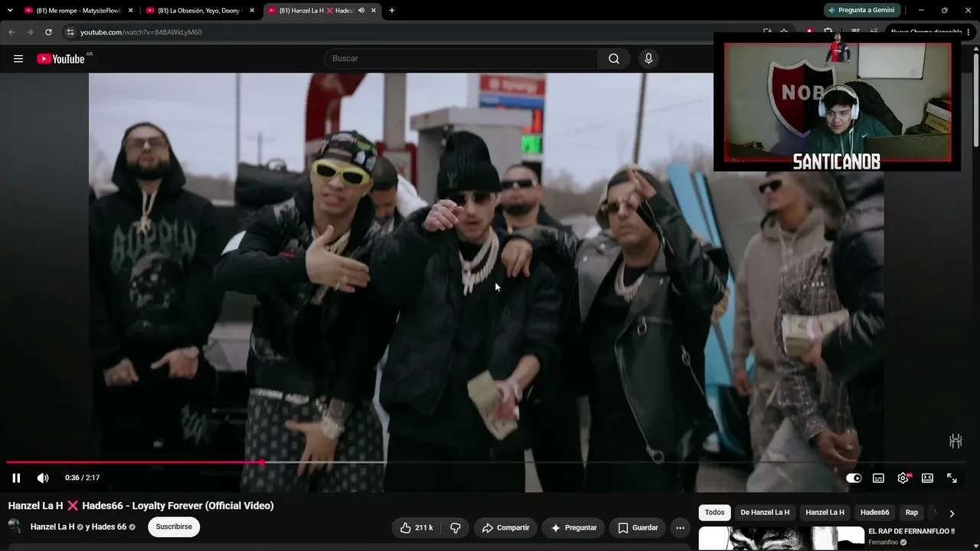The image size is (980, 551).
Task: Open the YouTube guide hamburger menu
Action: [18, 59]
